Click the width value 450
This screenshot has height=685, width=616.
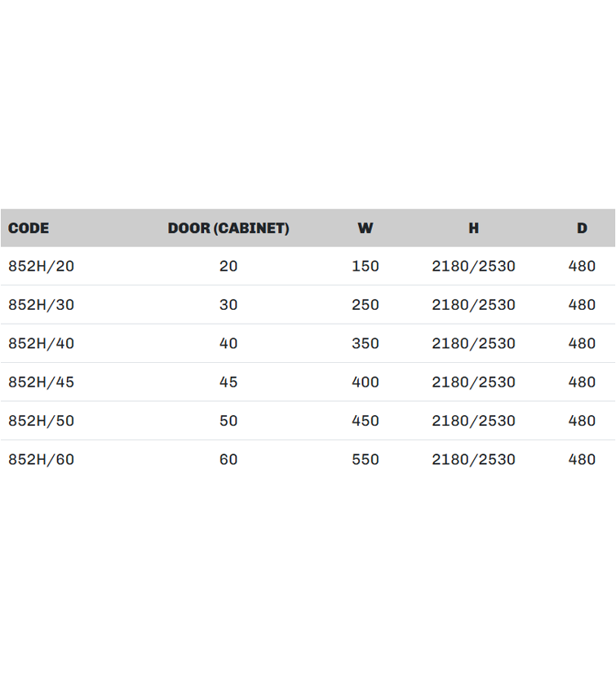(366, 421)
